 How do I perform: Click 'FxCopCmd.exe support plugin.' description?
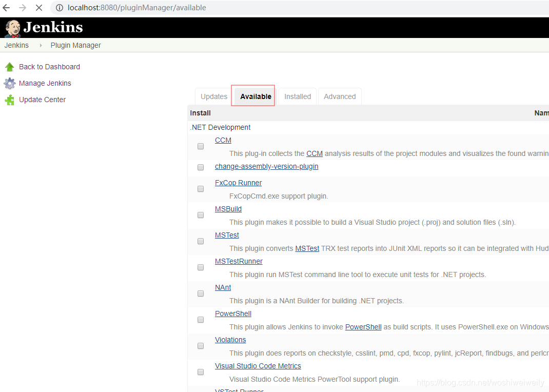tap(279, 197)
